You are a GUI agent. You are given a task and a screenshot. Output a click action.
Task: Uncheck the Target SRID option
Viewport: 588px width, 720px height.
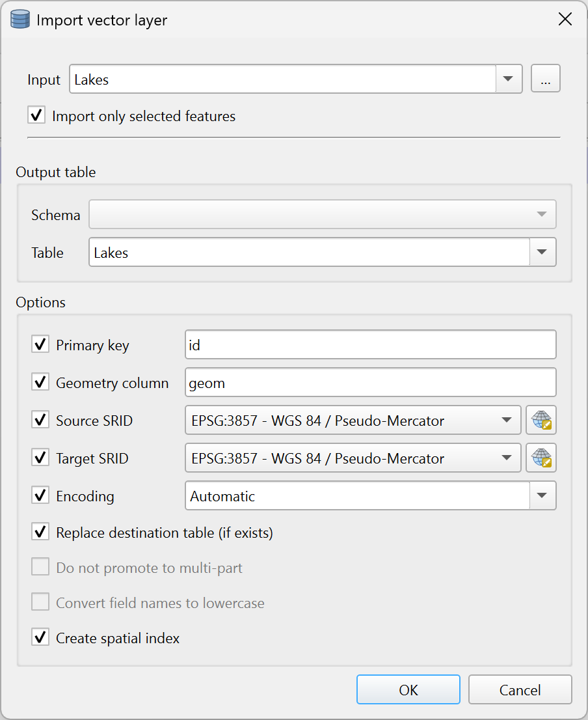pos(40,458)
